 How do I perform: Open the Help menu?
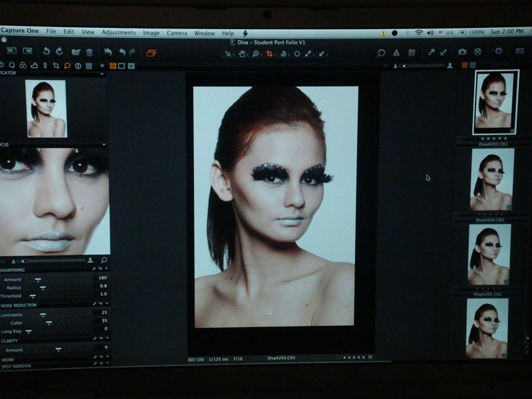click(228, 33)
